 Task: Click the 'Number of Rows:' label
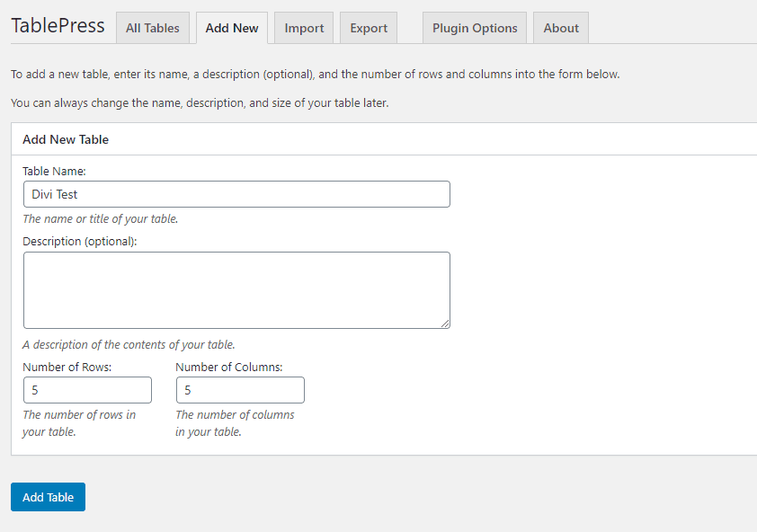[x=67, y=367]
